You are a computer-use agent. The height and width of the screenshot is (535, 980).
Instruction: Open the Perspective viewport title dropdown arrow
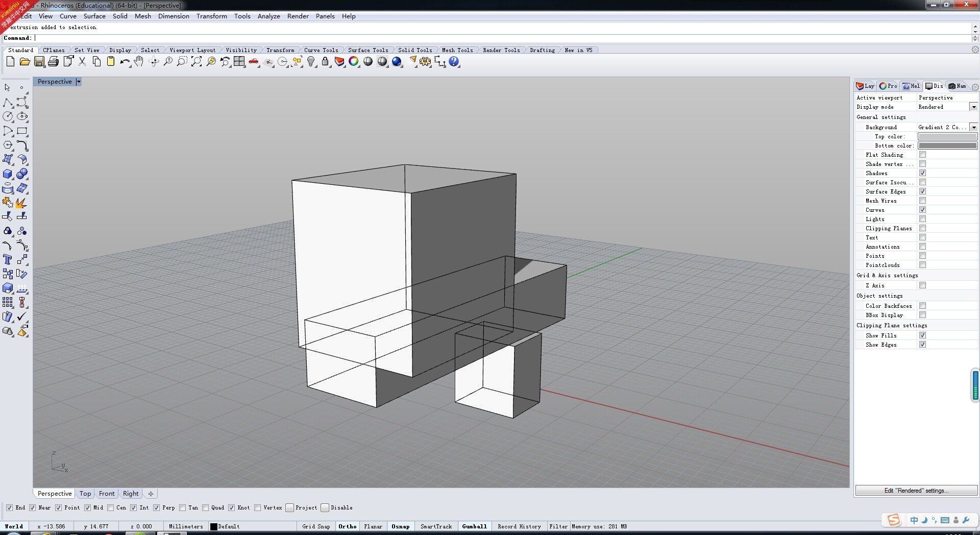coord(79,82)
